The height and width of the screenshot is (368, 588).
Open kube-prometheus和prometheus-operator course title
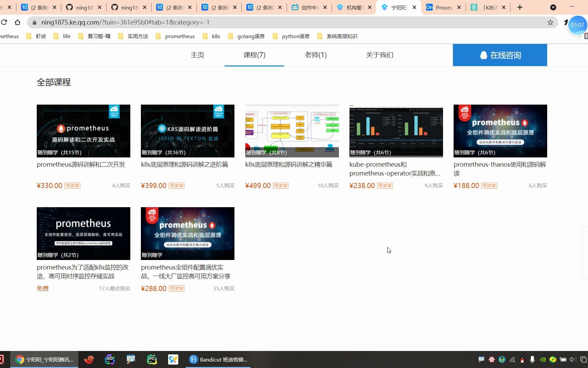(395, 169)
